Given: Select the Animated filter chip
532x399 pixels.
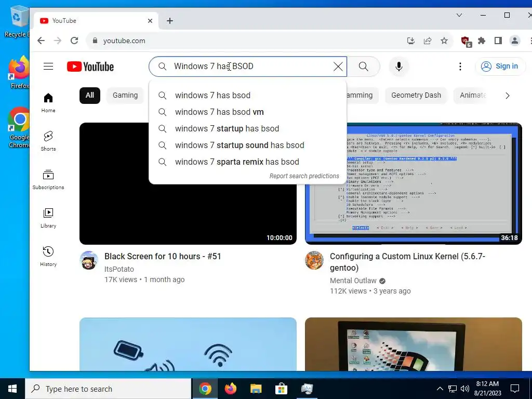Looking at the screenshot, I should pos(473,96).
